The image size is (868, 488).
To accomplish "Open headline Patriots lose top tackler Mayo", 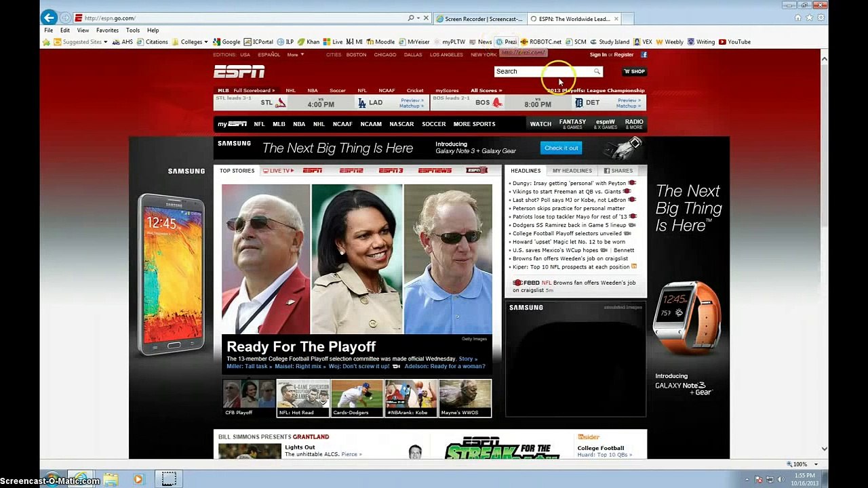I will pyautogui.click(x=570, y=217).
